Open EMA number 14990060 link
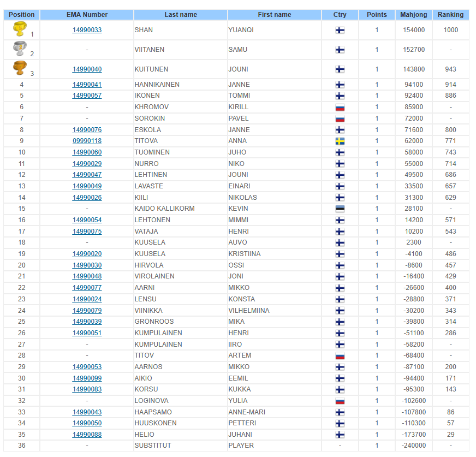Image resolution: width=476 pixels, height=457 pixels. [x=87, y=152]
